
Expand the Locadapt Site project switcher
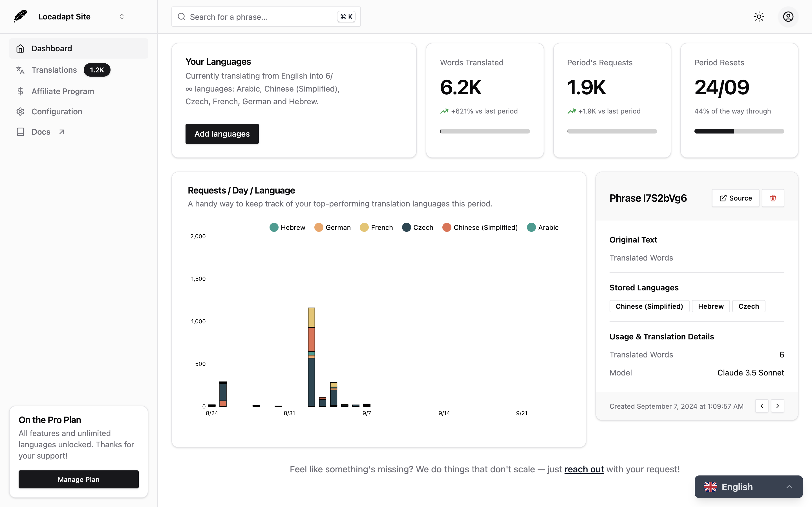(x=122, y=17)
